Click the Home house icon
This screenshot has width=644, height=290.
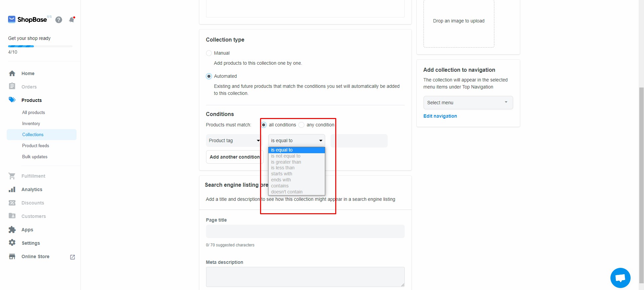[12, 73]
